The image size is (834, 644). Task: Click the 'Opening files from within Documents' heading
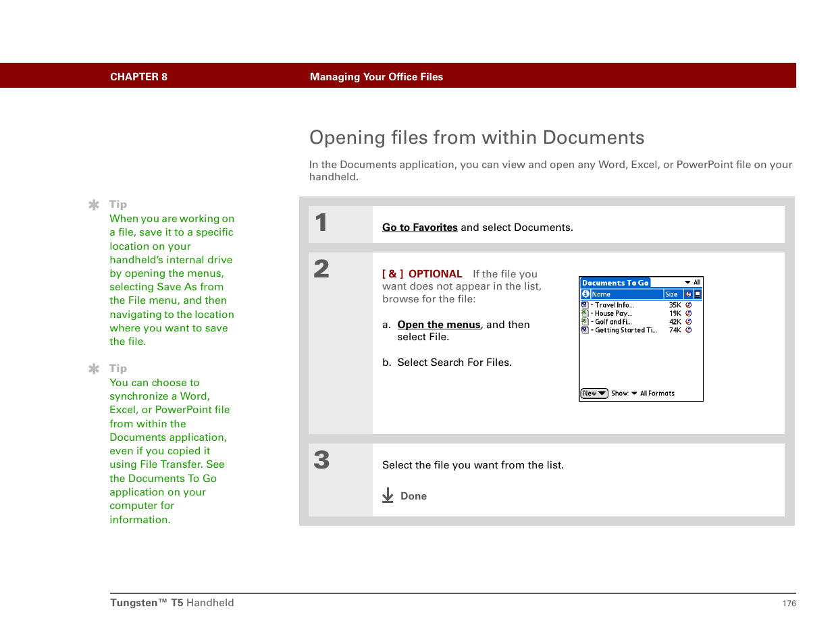[477, 138]
